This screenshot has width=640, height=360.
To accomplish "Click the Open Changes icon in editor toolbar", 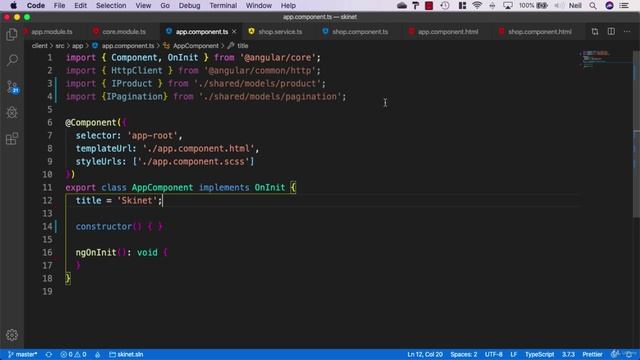I will (595, 31).
